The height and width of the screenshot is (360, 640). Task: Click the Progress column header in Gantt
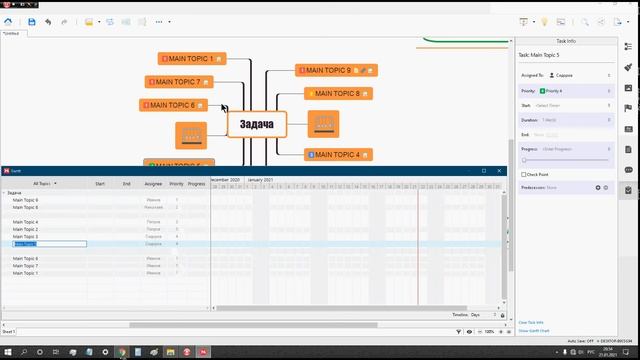pyautogui.click(x=196, y=184)
